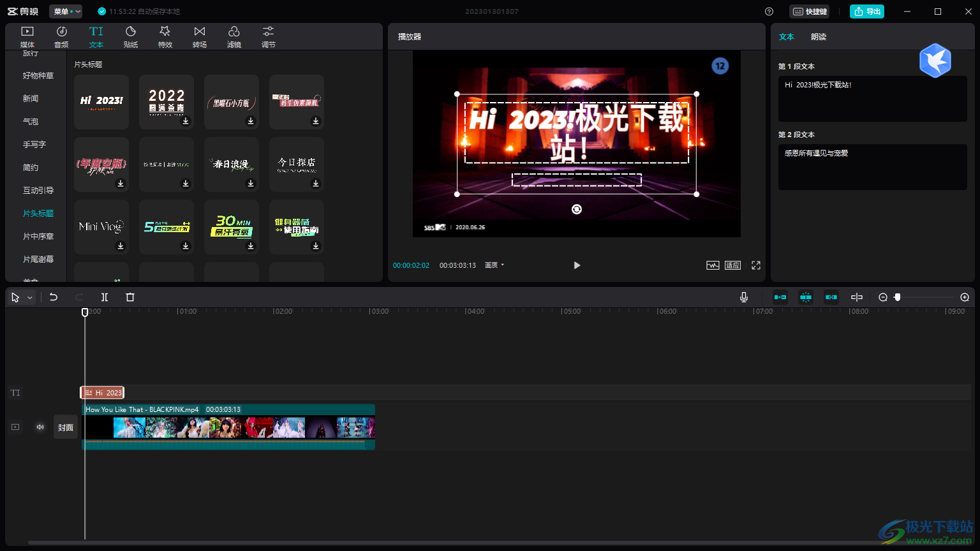Start voice recording with microphone icon
The image size is (980, 551).
pos(744,297)
